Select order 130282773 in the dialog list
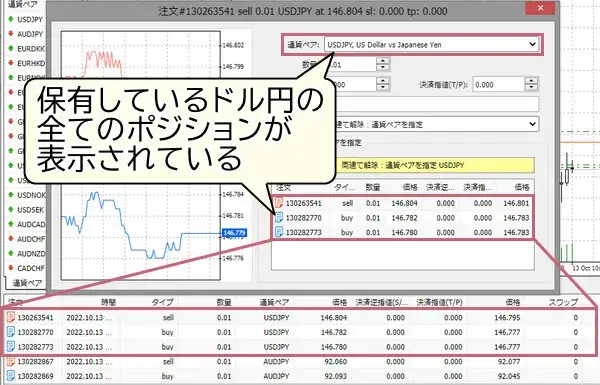The width and height of the screenshot is (600, 385). pyautogui.click(x=402, y=232)
